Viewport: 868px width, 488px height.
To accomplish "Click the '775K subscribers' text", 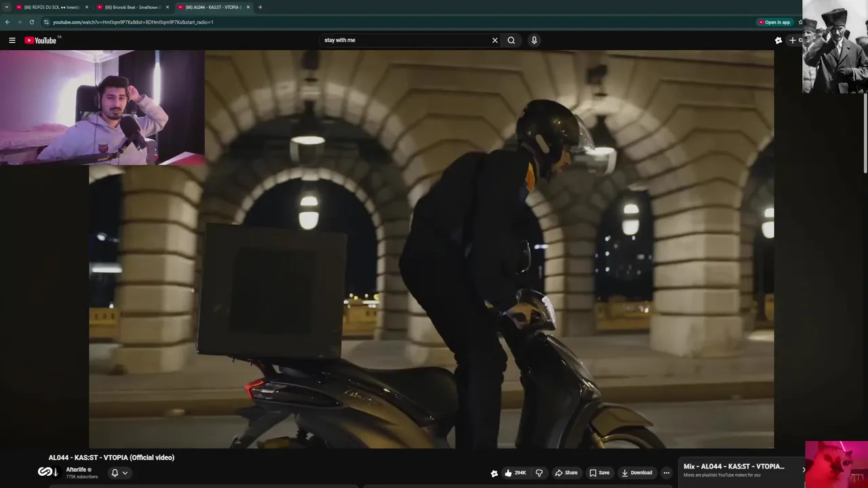I will (x=81, y=476).
